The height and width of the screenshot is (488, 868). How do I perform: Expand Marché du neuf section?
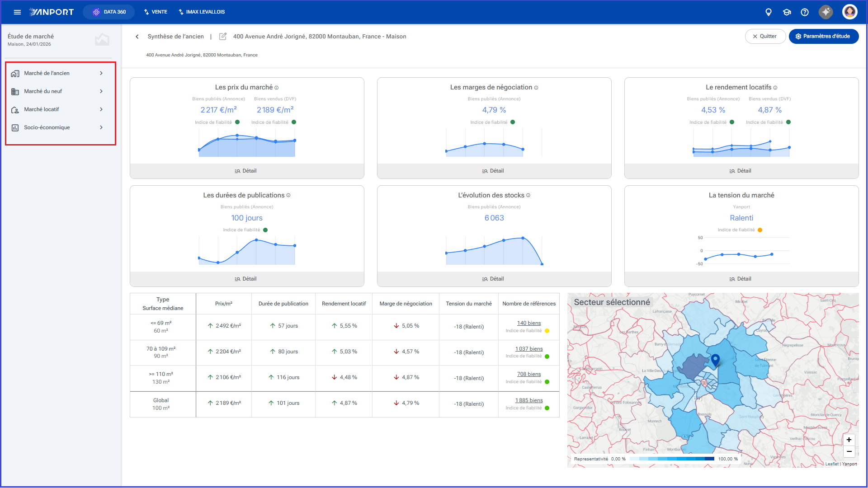[x=60, y=91]
